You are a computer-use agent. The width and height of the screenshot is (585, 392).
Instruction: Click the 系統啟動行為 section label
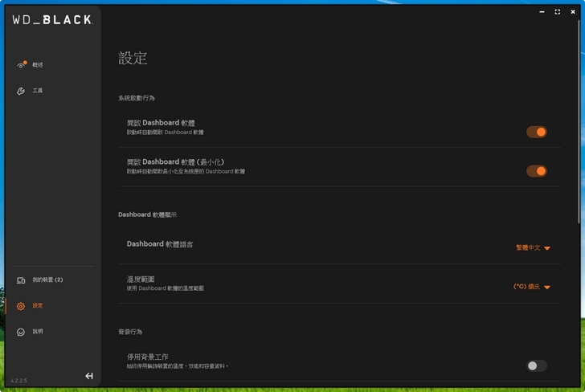click(137, 98)
